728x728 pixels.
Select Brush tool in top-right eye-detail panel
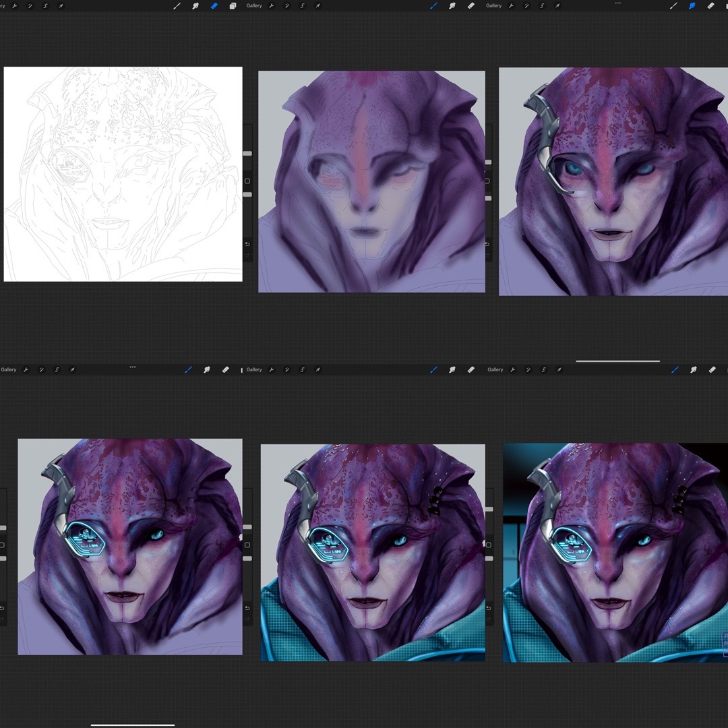pos(673,6)
